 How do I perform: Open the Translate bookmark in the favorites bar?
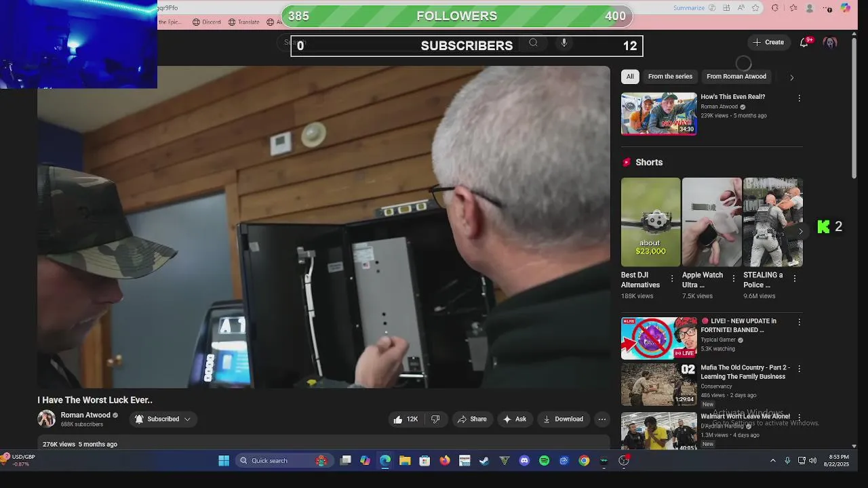(x=244, y=22)
